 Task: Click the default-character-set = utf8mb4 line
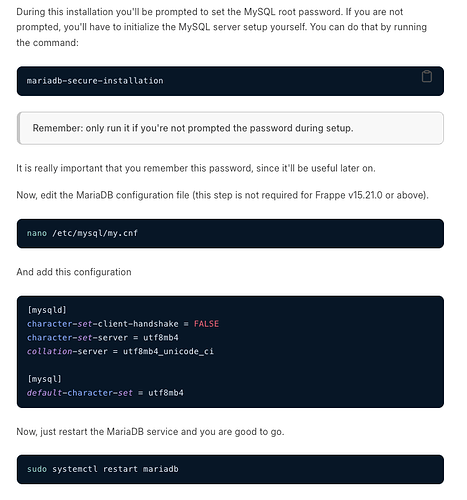pos(105,393)
